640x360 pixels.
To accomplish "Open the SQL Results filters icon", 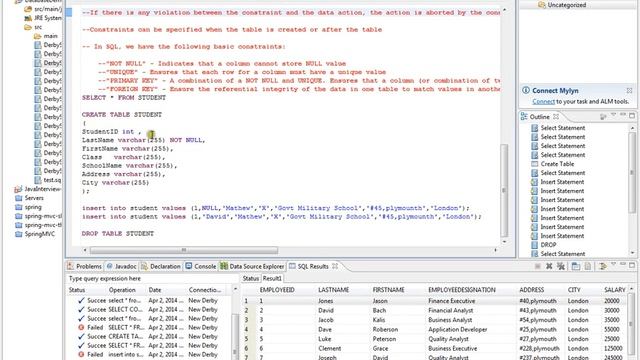I will tap(602, 266).
